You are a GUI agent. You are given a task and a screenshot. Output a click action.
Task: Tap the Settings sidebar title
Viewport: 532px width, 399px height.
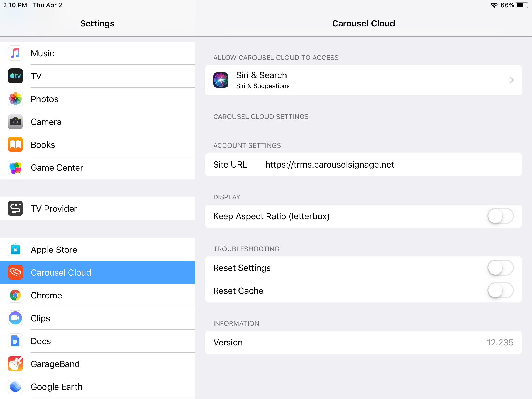point(97,23)
